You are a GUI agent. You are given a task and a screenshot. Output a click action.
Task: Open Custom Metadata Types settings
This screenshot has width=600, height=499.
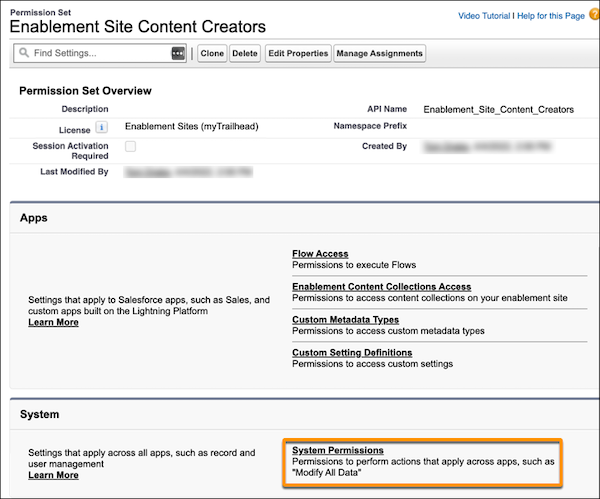(346, 320)
